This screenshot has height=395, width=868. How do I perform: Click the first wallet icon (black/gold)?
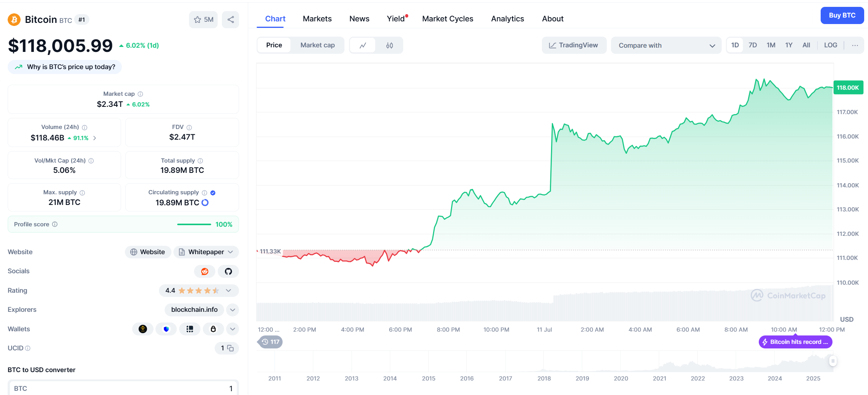coord(143,329)
